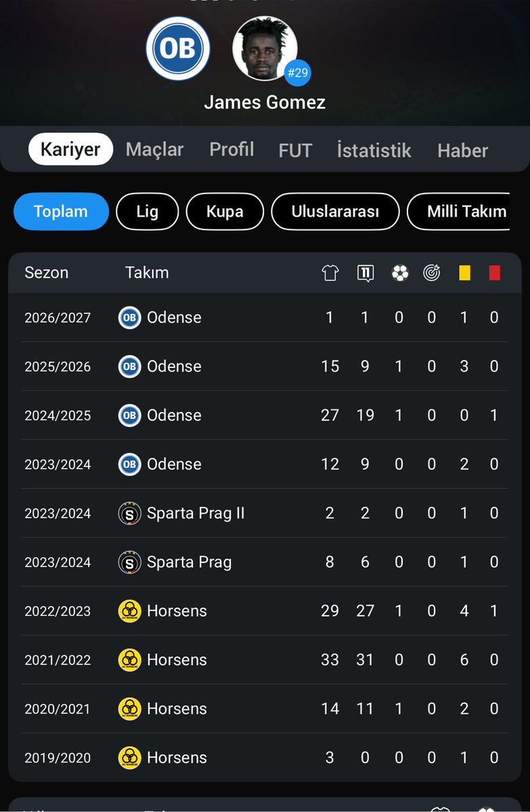Select the Lig filter chip

147,212
